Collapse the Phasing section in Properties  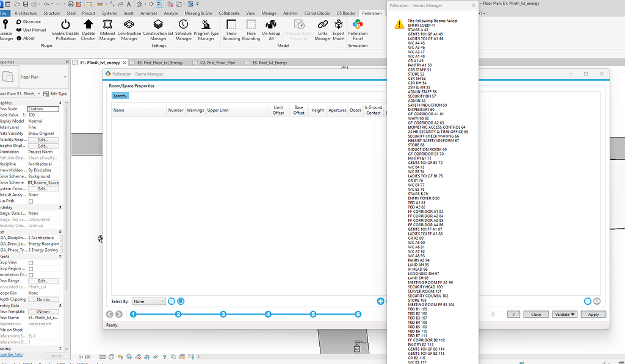[x=60, y=349]
